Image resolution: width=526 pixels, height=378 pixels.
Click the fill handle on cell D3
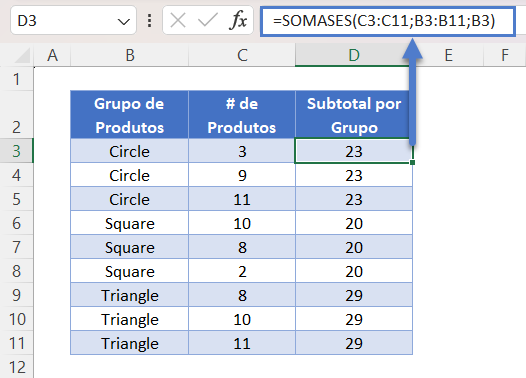click(x=412, y=162)
